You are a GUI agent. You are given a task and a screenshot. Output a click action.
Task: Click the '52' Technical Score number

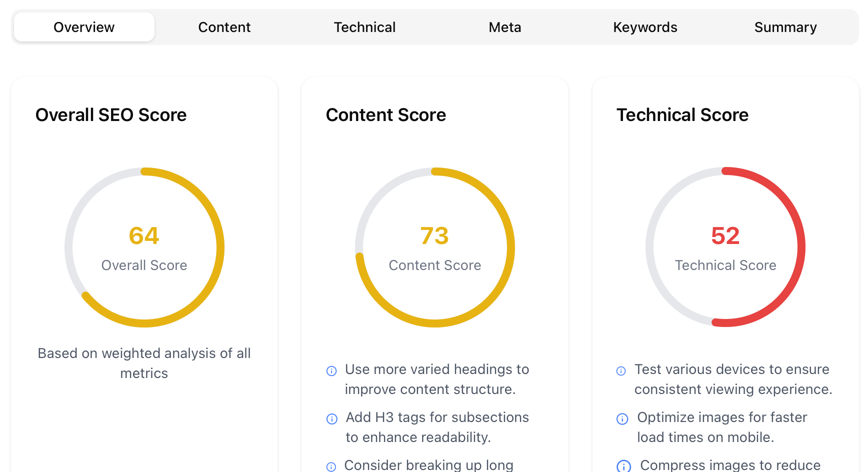(x=725, y=235)
